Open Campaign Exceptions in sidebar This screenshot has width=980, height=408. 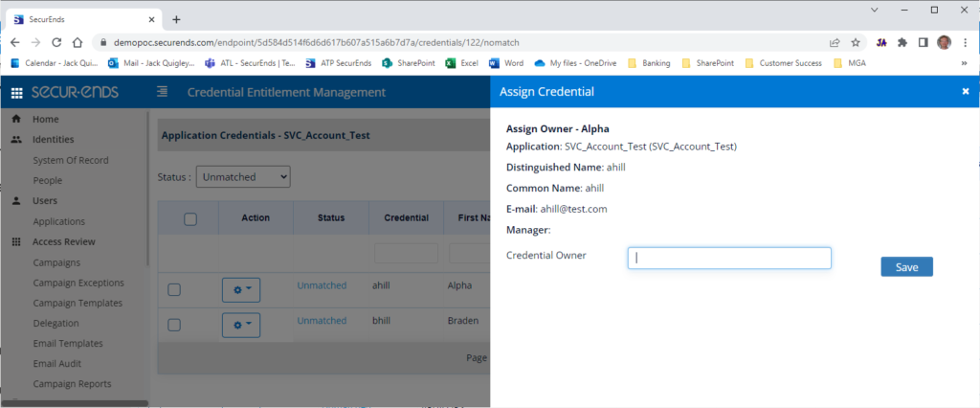[78, 283]
